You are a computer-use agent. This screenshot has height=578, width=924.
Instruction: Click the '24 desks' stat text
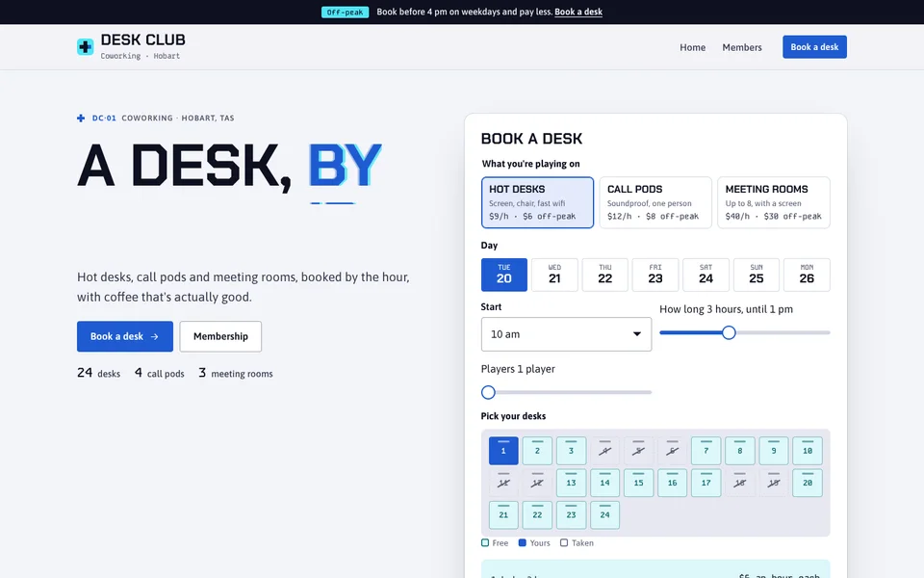(98, 373)
